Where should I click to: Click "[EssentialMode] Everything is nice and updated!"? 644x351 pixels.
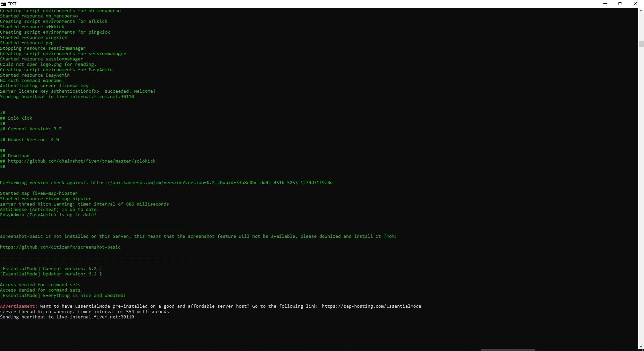tap(63, 296)
